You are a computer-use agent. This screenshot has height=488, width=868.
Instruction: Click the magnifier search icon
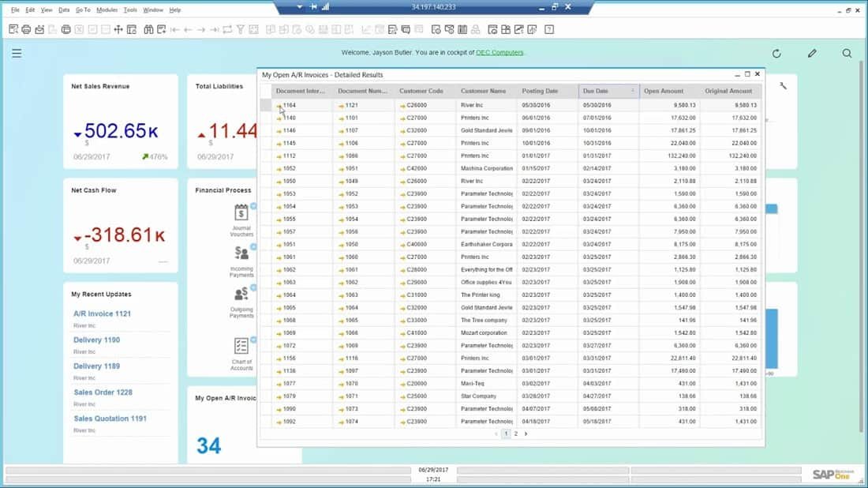(x=847, y=54)
